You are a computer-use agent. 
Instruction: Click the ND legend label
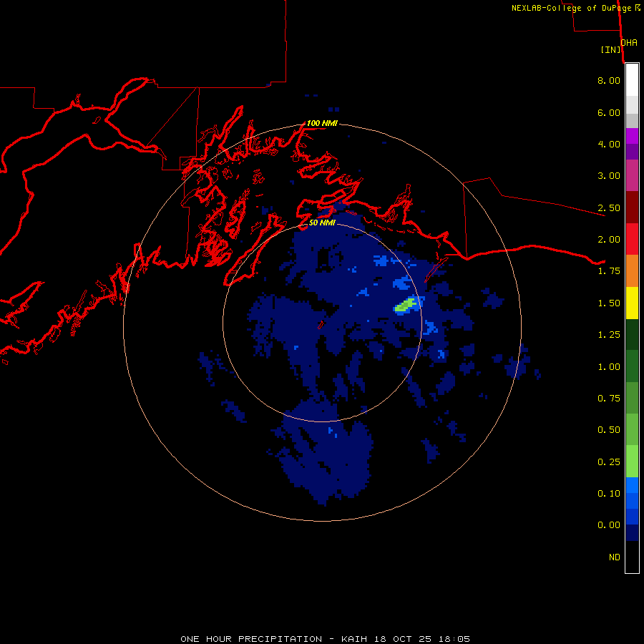click(x=615, y=557)
